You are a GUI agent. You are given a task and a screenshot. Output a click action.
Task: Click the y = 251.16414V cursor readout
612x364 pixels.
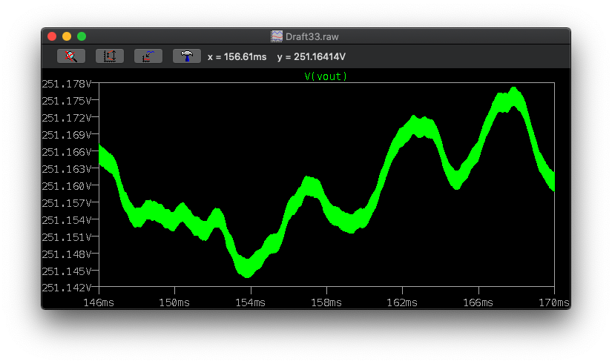coord(311,57)
